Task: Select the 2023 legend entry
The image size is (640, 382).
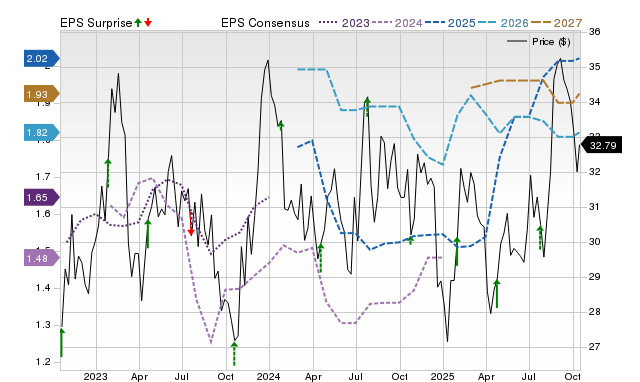Action: [344, 23]
